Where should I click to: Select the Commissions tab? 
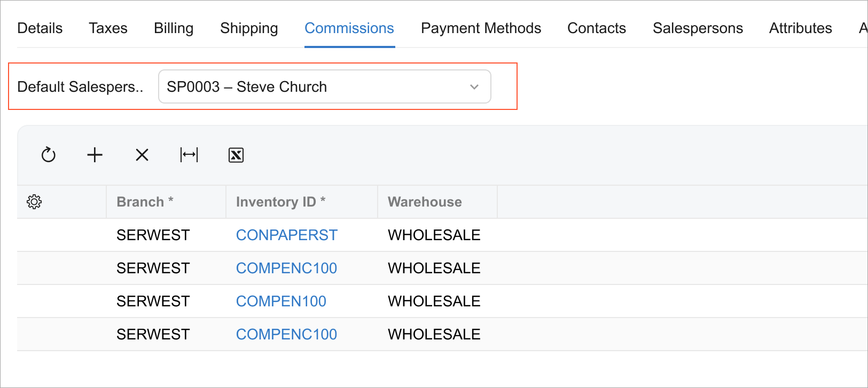click(349, 28)
